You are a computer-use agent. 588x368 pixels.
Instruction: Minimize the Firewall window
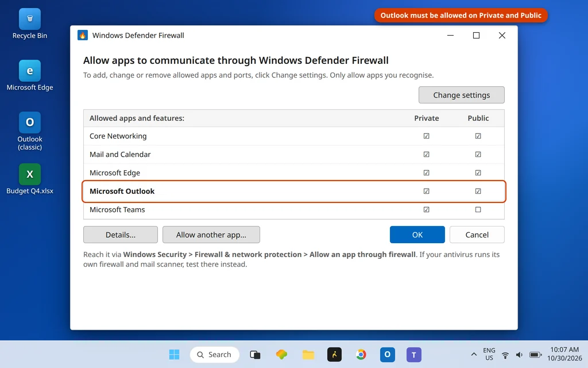tap(450, 35)
